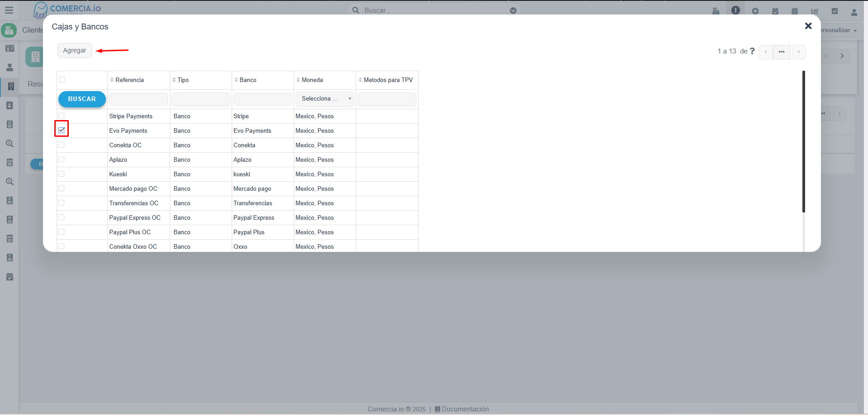
Task: Click the magnifier-dollar icon below the C document
Action: (x=10, y=144)
